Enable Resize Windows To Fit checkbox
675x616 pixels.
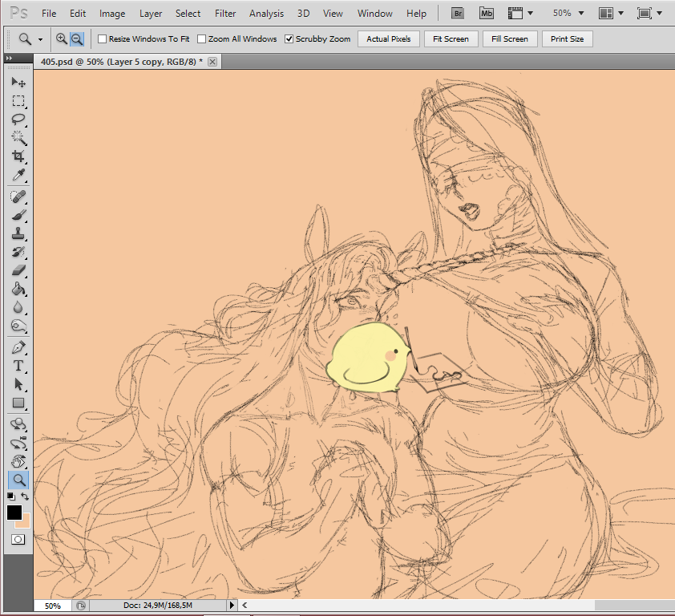103,39
